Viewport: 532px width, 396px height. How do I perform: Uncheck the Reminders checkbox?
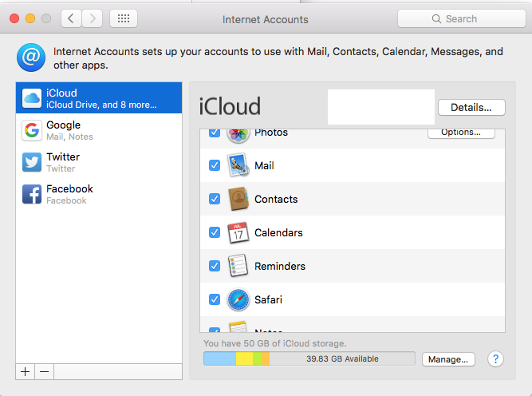pos(215,266)
